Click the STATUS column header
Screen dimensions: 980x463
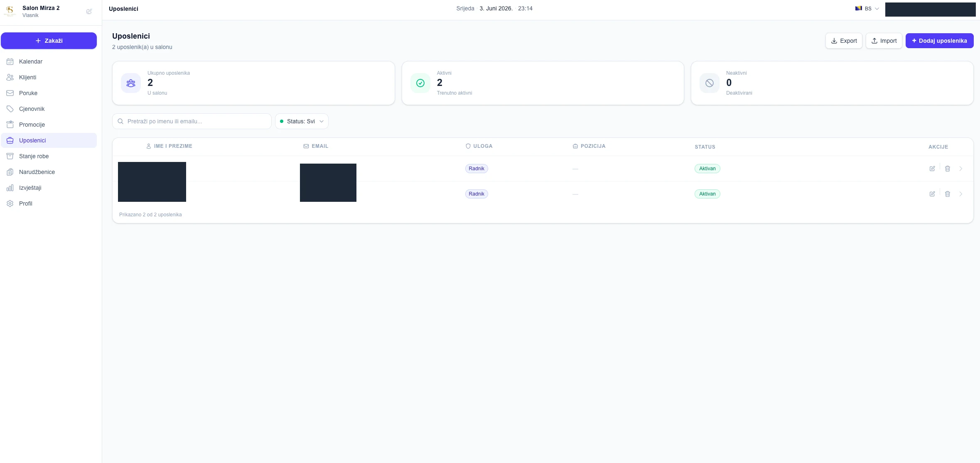(705, 147)
